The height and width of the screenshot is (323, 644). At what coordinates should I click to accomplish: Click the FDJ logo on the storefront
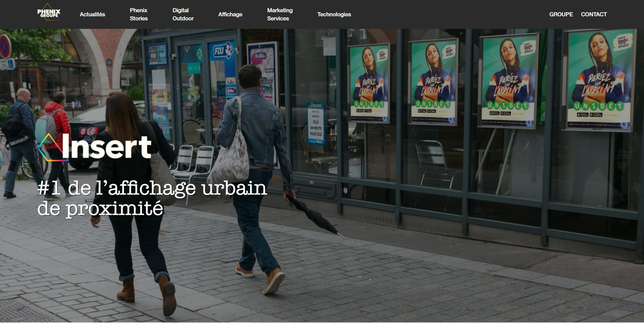[222, 51]
